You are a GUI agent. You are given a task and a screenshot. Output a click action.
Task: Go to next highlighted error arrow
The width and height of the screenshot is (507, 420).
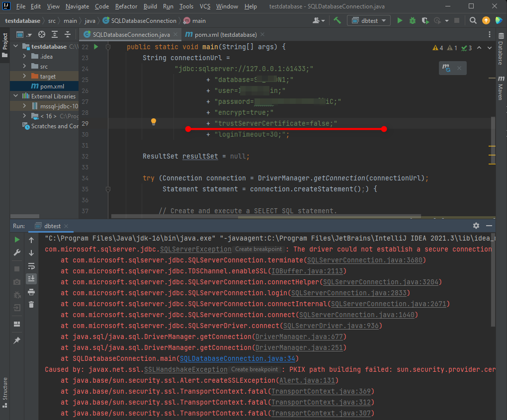click(x=490, y=48)
